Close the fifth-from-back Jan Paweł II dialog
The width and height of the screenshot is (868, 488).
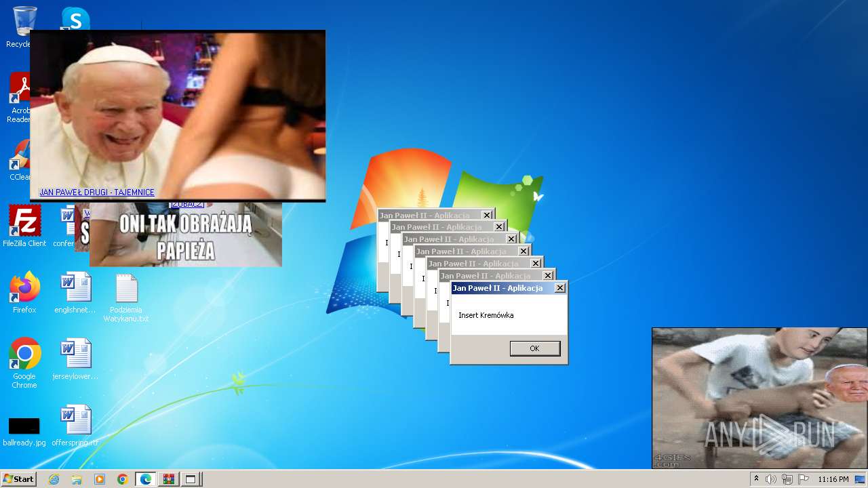(x=536, y=264)
